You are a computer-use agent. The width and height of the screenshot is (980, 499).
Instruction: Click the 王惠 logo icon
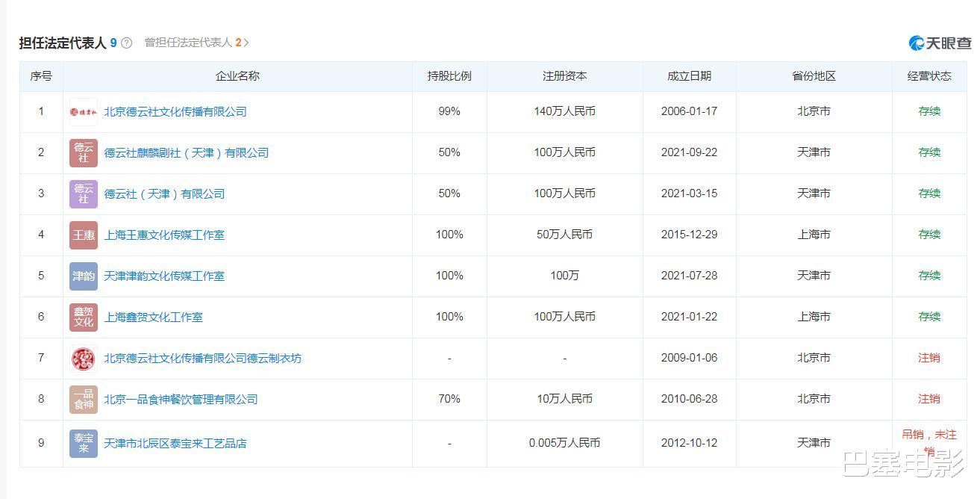pos(84,235)
